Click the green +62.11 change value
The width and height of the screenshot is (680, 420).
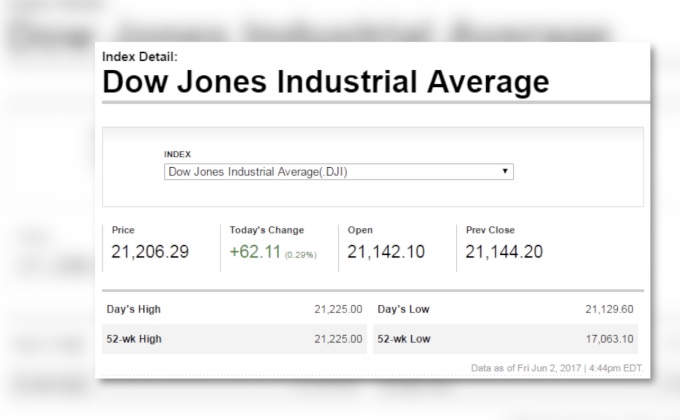click(x=254, y=252)
